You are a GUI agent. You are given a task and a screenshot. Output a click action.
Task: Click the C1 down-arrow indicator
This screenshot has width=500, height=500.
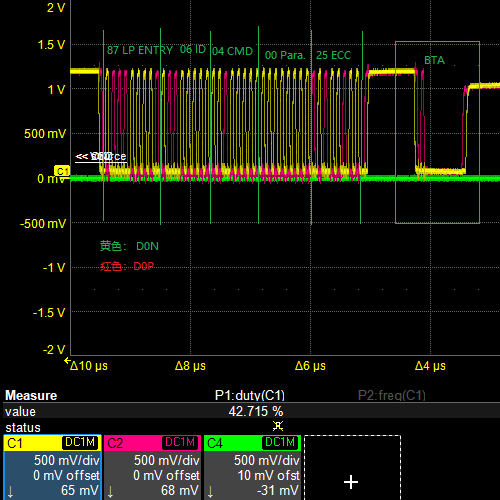(10, 491)
